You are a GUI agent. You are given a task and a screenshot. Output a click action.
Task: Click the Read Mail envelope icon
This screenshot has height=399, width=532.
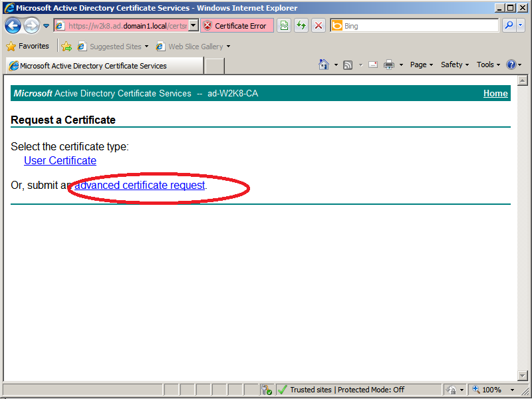(373, 65)
